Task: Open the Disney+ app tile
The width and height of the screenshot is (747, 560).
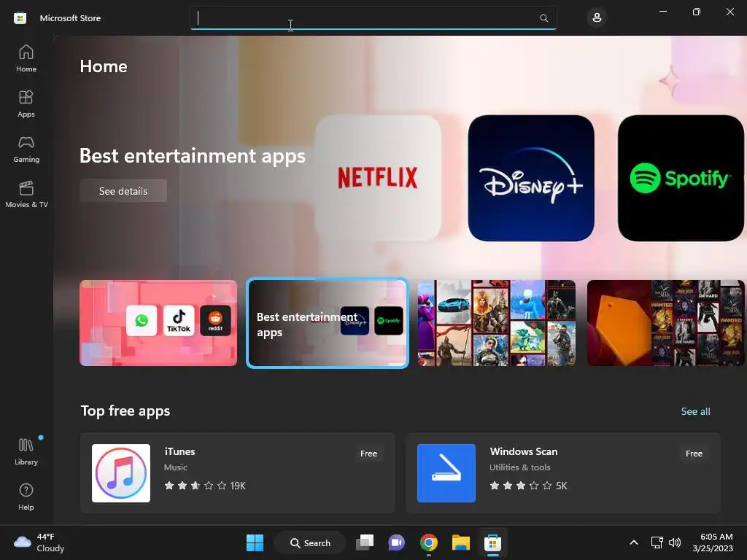Action: tap(531, 178)
